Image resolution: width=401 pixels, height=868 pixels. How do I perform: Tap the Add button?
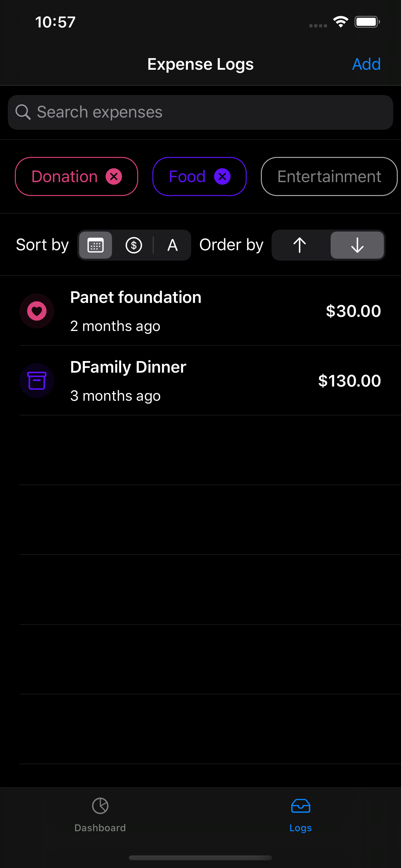point(366,64)
